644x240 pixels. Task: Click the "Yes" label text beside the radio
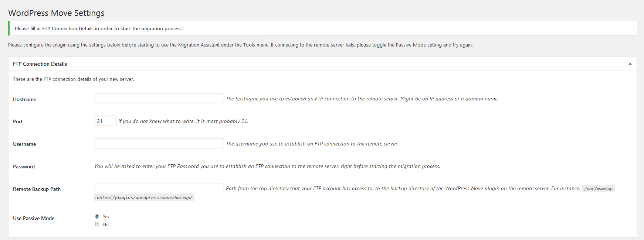(x=106, y=217)
